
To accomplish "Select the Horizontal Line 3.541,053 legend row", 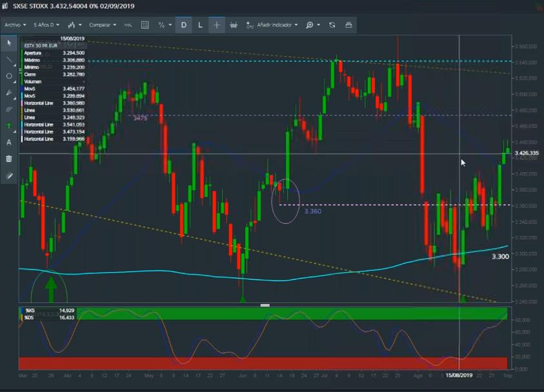I will point(54,125).
